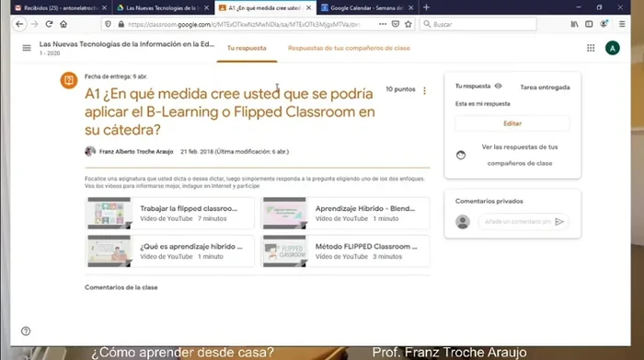Close the active A1 Classroom tab

(308, 7)
